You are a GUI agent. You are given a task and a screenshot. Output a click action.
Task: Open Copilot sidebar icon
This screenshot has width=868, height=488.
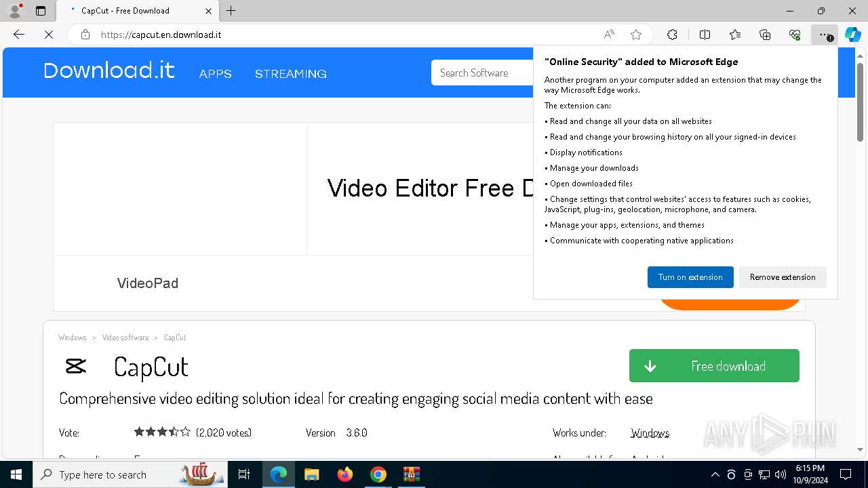pos(852,35)
